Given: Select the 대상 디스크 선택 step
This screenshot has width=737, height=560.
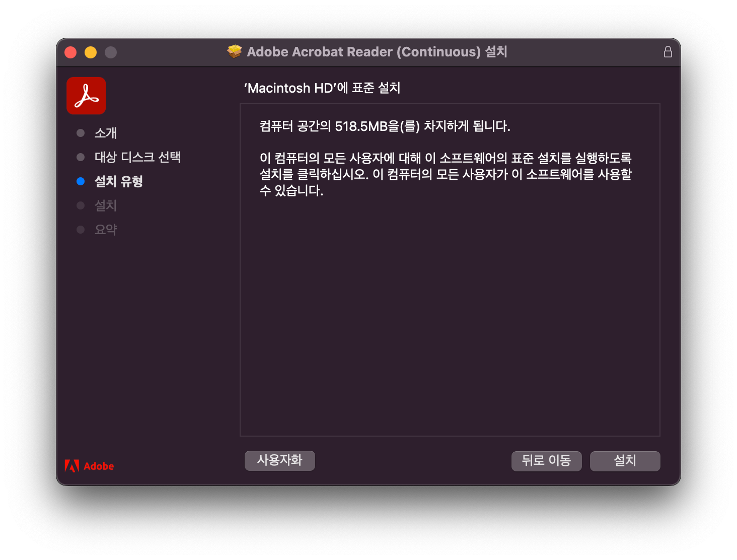Looking at the screenshot, I should pos(138,157).
